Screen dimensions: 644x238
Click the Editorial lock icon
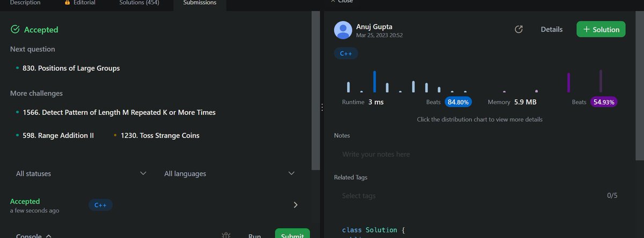[x=67, y=3]
